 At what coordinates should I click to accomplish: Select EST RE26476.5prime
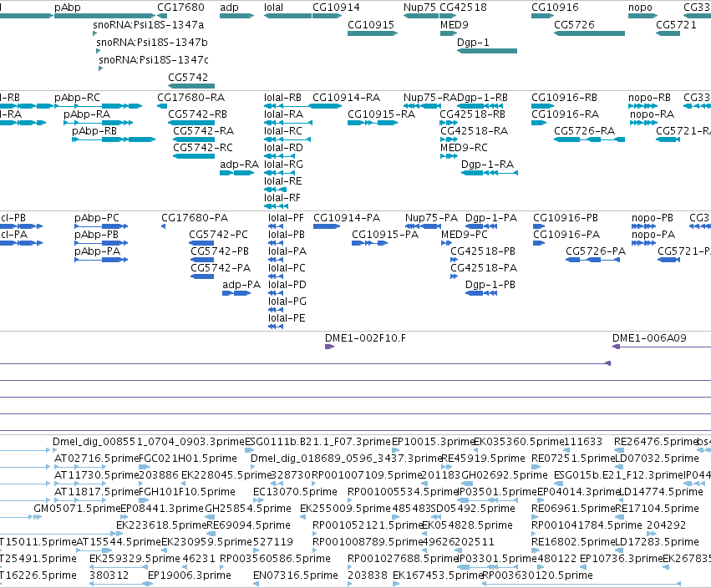click(x=655, y=442)
